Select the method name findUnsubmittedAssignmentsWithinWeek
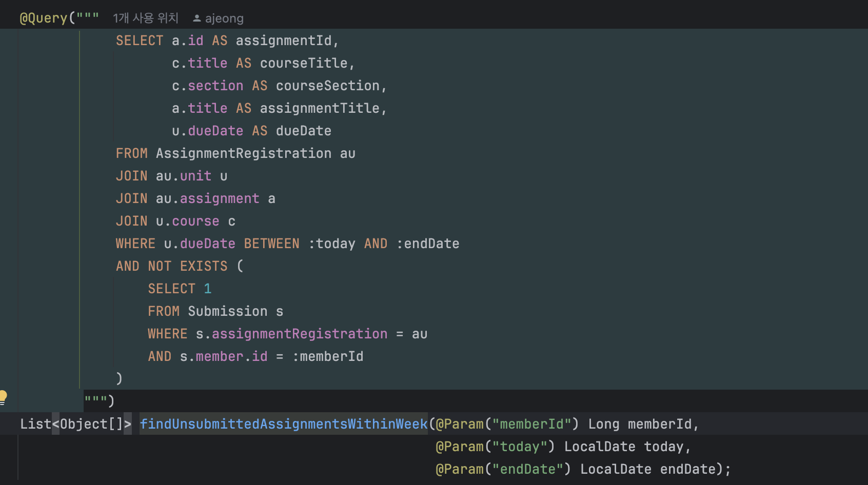The image size is (868, 485). [284, 424]
